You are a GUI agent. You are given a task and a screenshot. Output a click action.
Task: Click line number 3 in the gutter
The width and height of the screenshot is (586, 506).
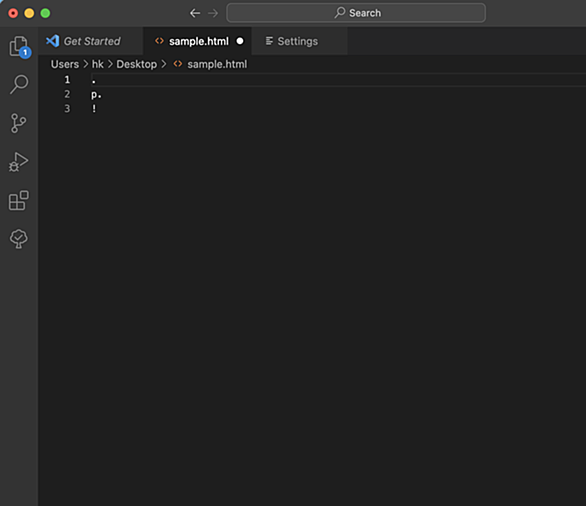pyautogui.click(x=67, y=109)
